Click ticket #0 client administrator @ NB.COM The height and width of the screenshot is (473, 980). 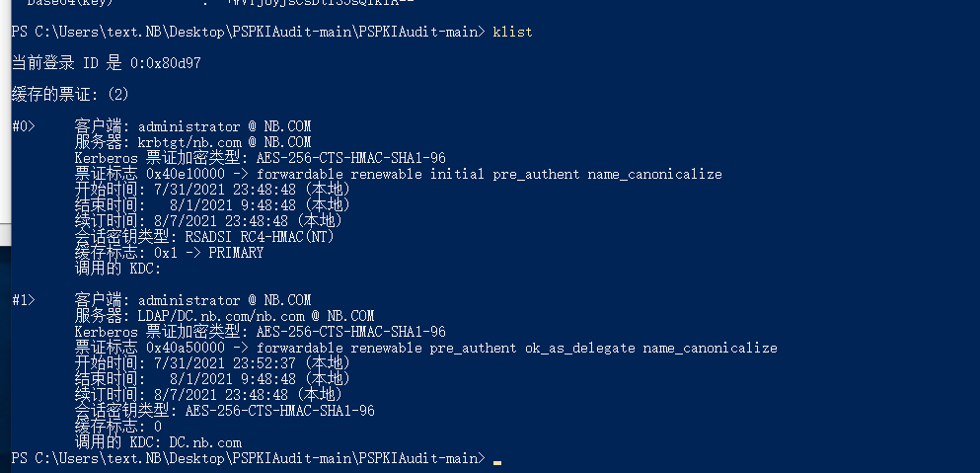(x=224, y=126)
